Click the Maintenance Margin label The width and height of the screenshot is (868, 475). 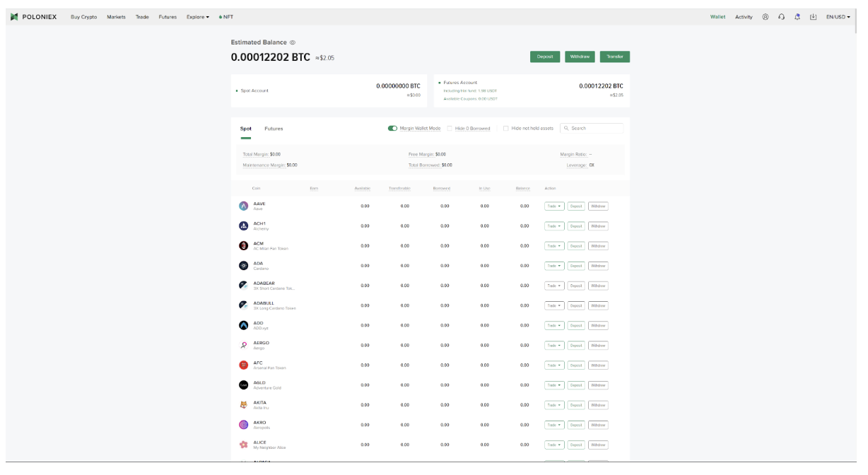point(264,165)
